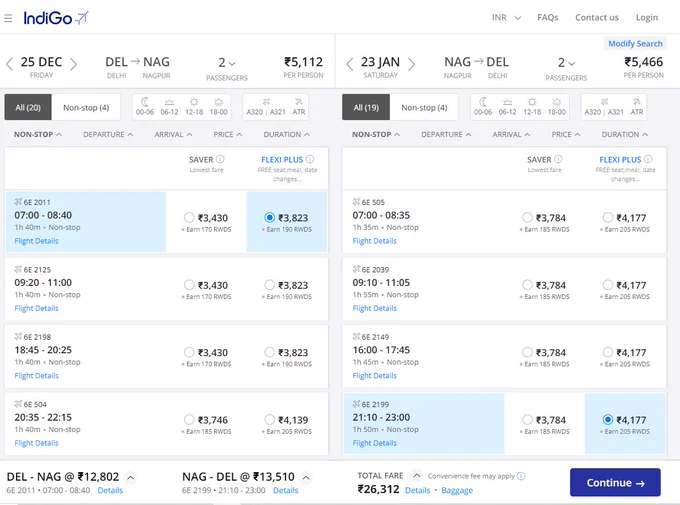Show Saver fare info in DEL-NAG panel
This screenshot has width=680, height=505.
[x=220, y=159]
